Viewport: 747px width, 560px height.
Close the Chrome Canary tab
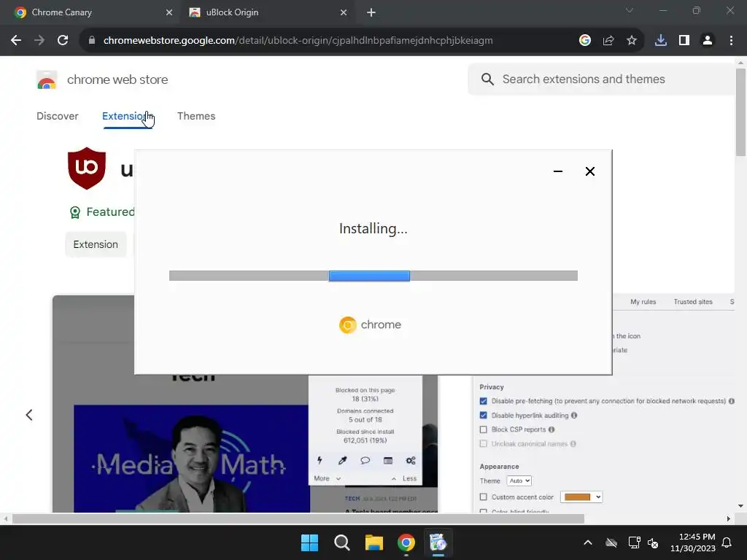(169, 12)
